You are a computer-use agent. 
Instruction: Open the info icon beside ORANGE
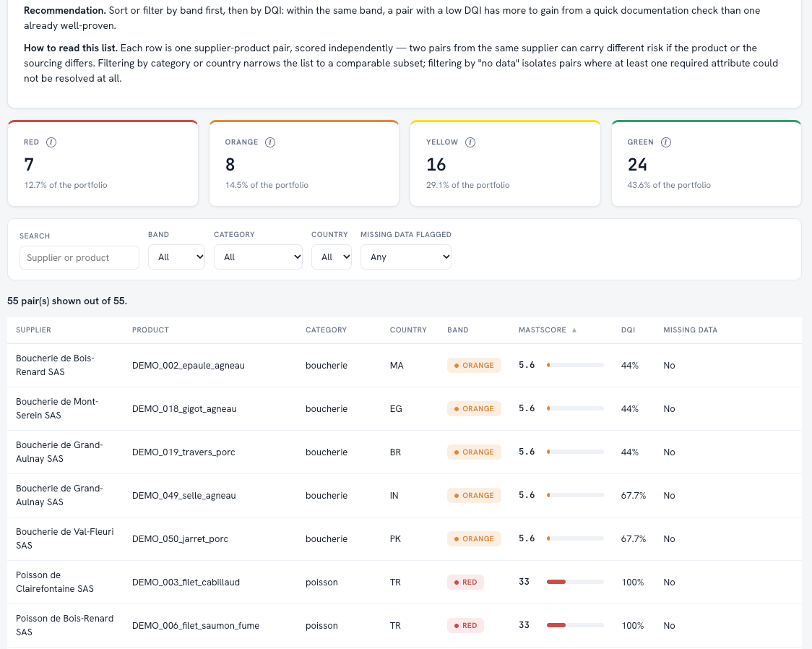point(270,142)
